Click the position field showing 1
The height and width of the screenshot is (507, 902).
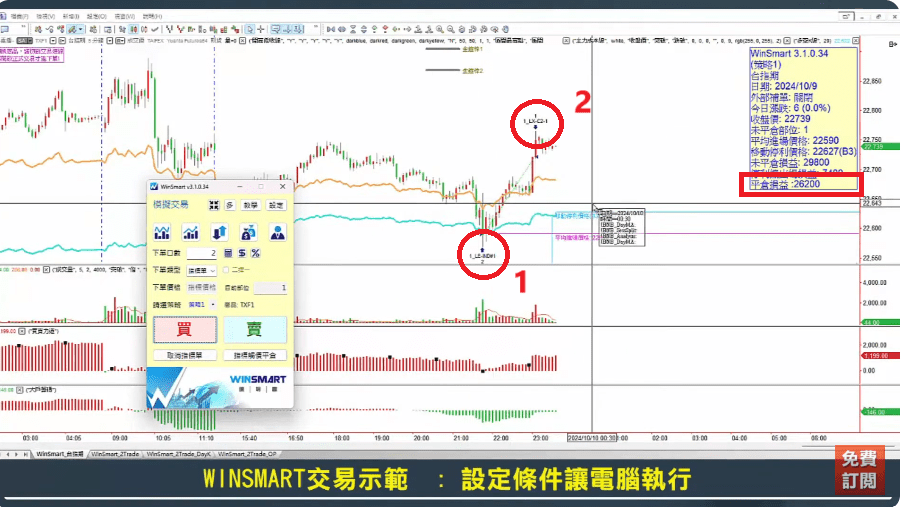pos(270,287)
